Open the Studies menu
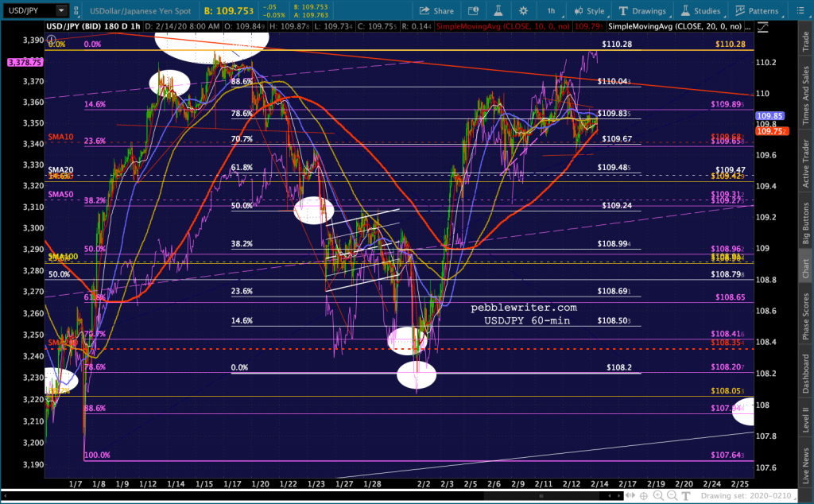Viewport: 814px width, 504px height. coord(701,10)
